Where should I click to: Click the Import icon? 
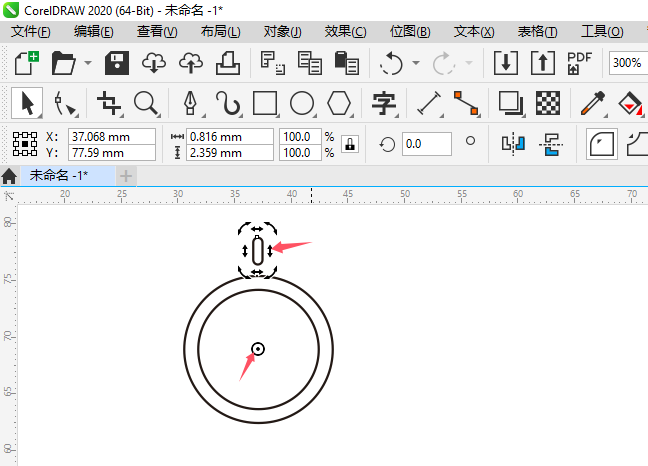(x=506, y=63)
